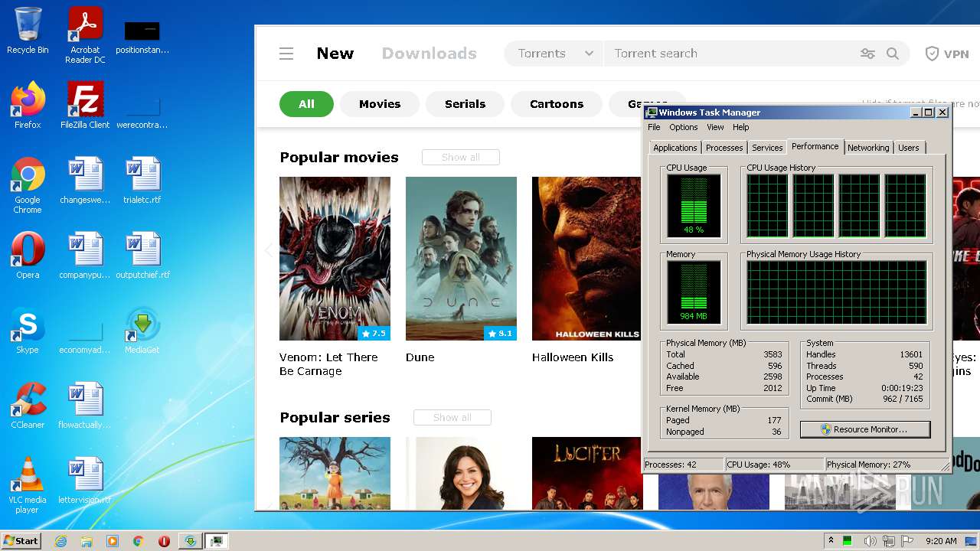Screen dimensions: 980x551
Task: Select trialetc.rtf document icon
Action: click(x=142, y=181)
